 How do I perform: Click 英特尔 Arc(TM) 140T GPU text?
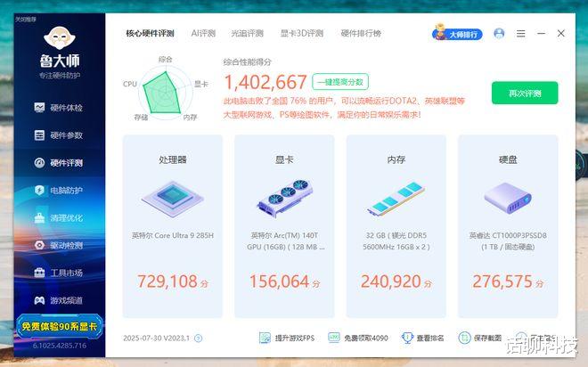pos(285,241)
